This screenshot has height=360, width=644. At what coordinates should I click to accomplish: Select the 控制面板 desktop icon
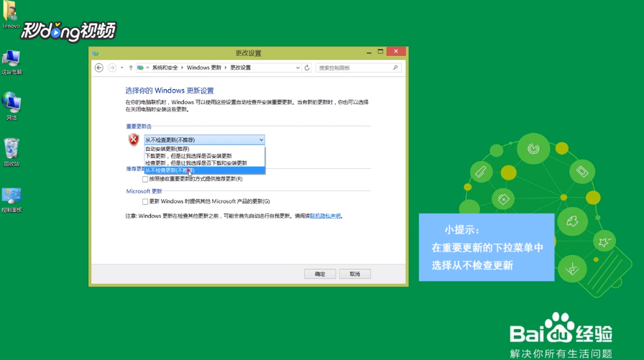[11, 195]
